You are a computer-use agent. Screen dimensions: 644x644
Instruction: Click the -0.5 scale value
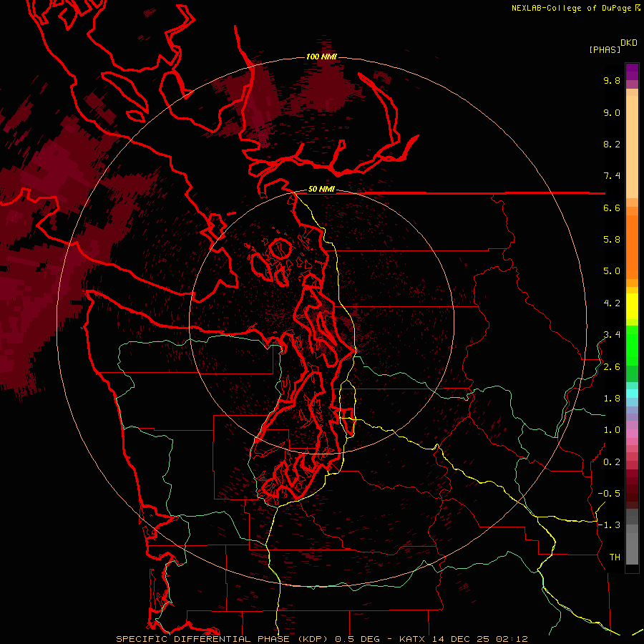click(609, 494)
